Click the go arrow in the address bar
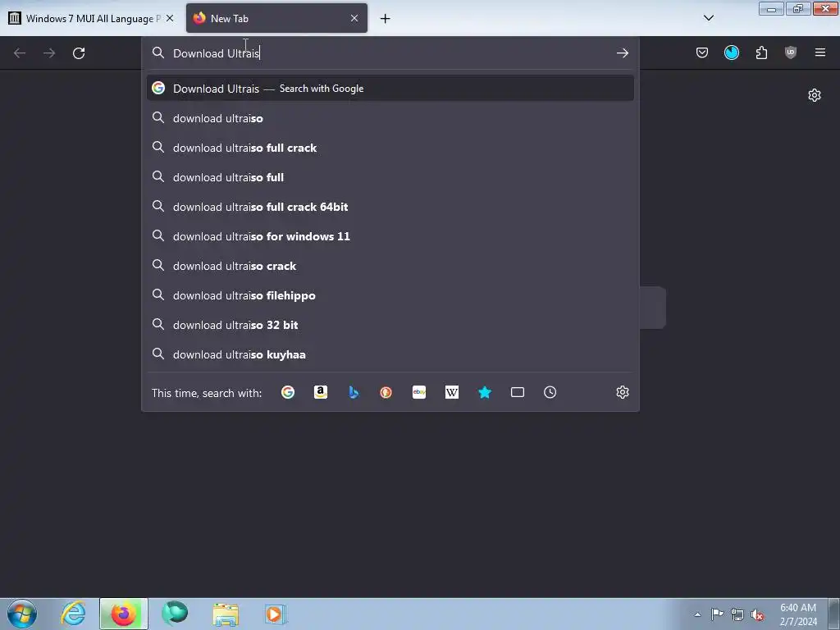This screenshot has width=840, height=630. tap(622, 53)
